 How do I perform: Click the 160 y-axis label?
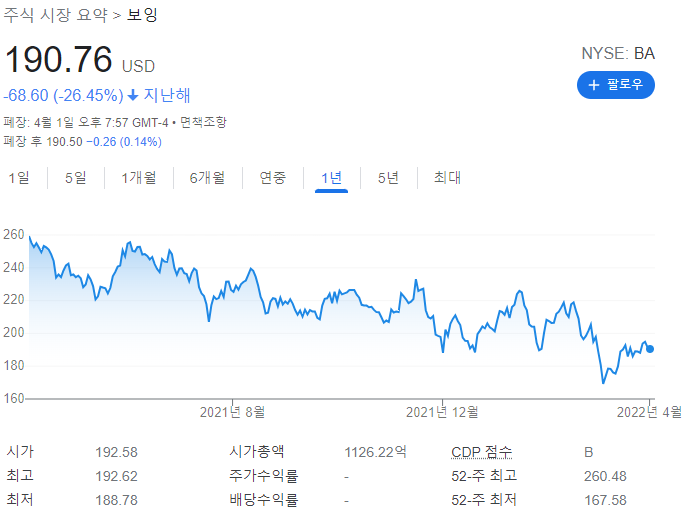tap(14, 398)
